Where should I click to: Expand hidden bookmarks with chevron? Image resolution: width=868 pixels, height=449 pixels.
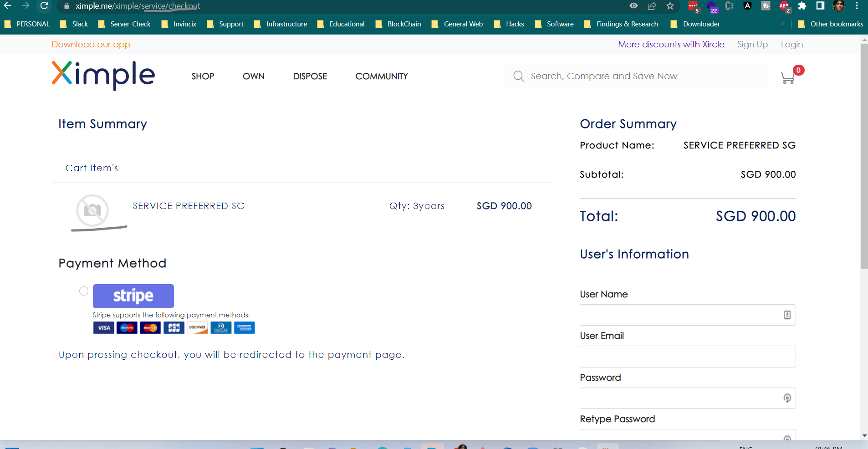[783, 24]
